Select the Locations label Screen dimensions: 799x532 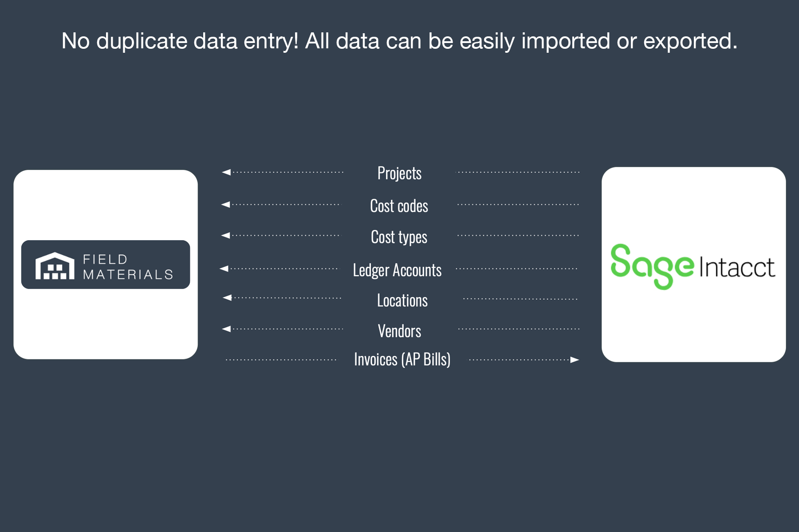pyautogui.click(x=402, y=301)
